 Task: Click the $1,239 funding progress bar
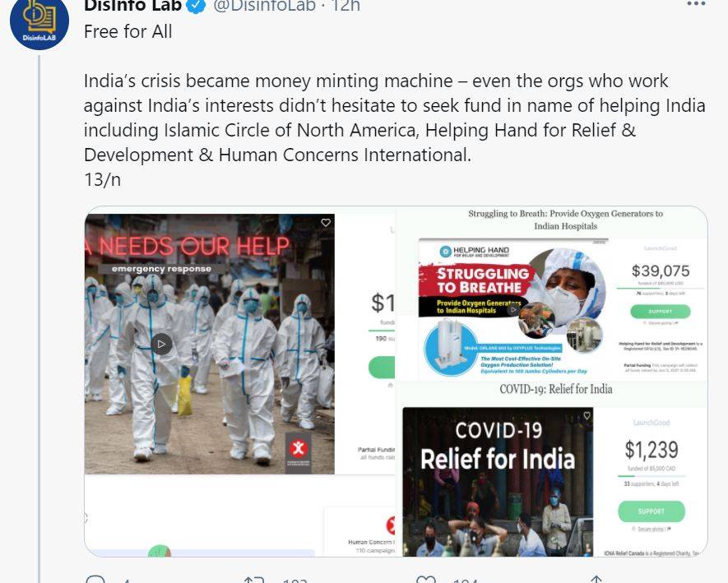[651, 476]
